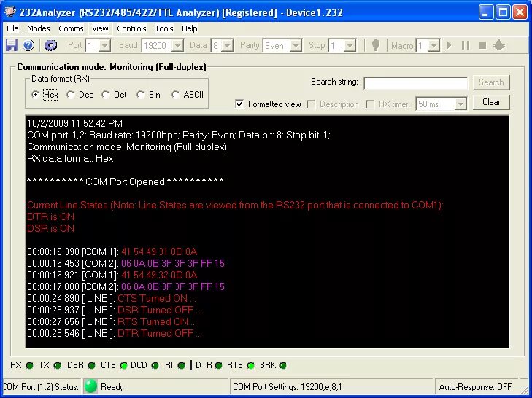
Task: Open the Modes menu
Action: [x=39, y=28]
